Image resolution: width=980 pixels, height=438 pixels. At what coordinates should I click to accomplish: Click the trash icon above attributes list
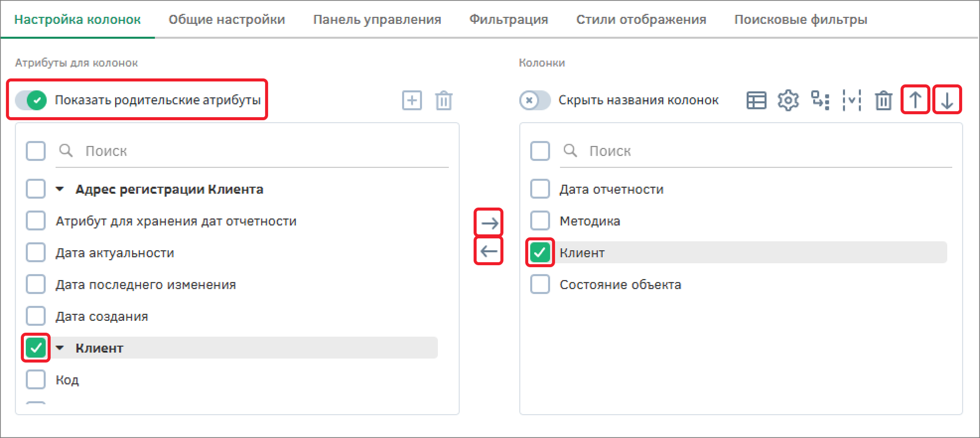pyautogui.click(x=443, y=100)
